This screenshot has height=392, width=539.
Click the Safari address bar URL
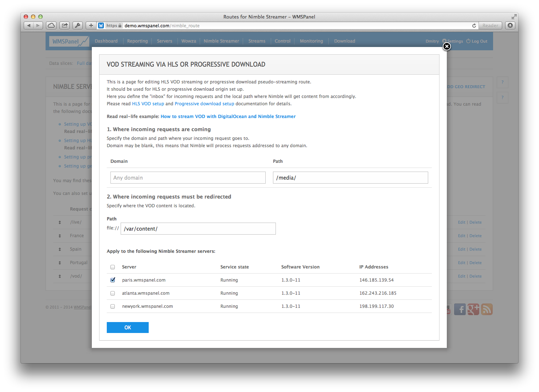click(x=162, y=26)
